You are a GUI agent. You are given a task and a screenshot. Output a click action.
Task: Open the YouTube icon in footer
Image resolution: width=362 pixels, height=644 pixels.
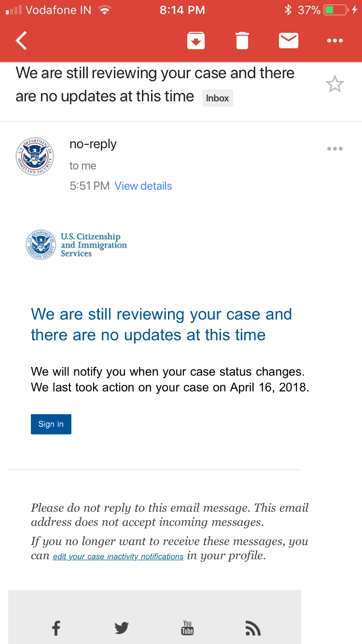[x=187, y=628]
